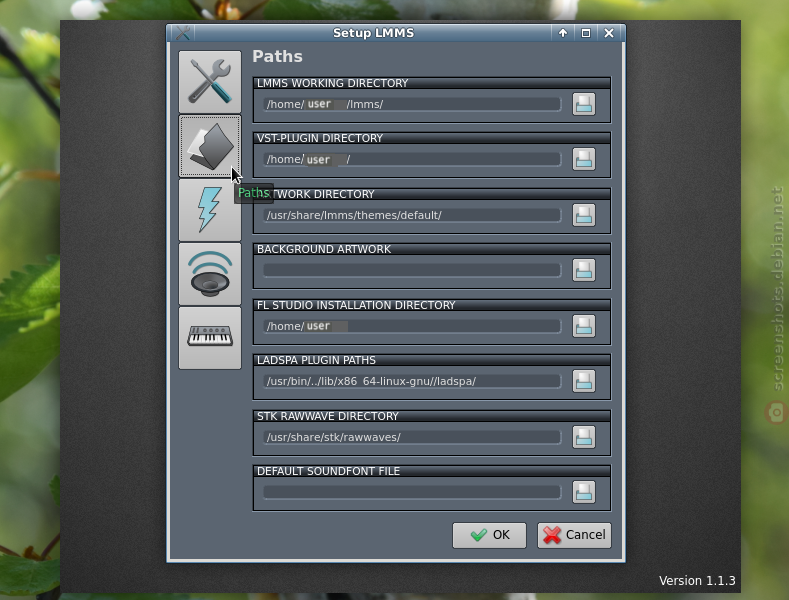Browse for FL Studio installation directory

pyautogui.click(x=584, y=326)
